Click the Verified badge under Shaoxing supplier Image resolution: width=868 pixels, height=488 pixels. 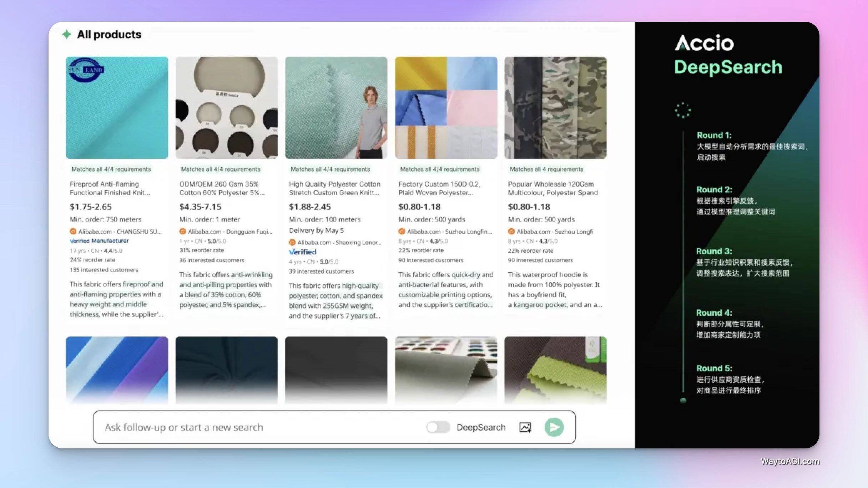303,252
